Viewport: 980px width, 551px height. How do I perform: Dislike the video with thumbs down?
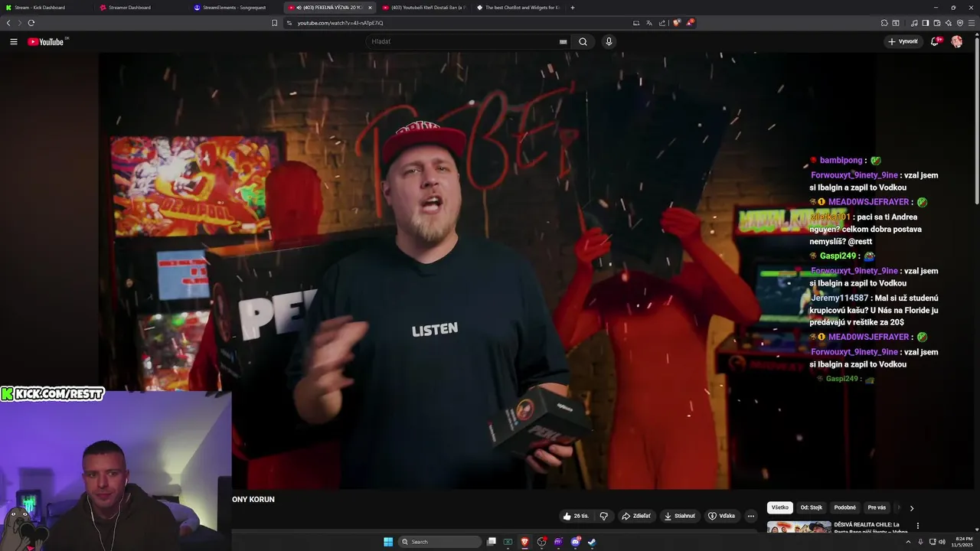click(603, 516)
